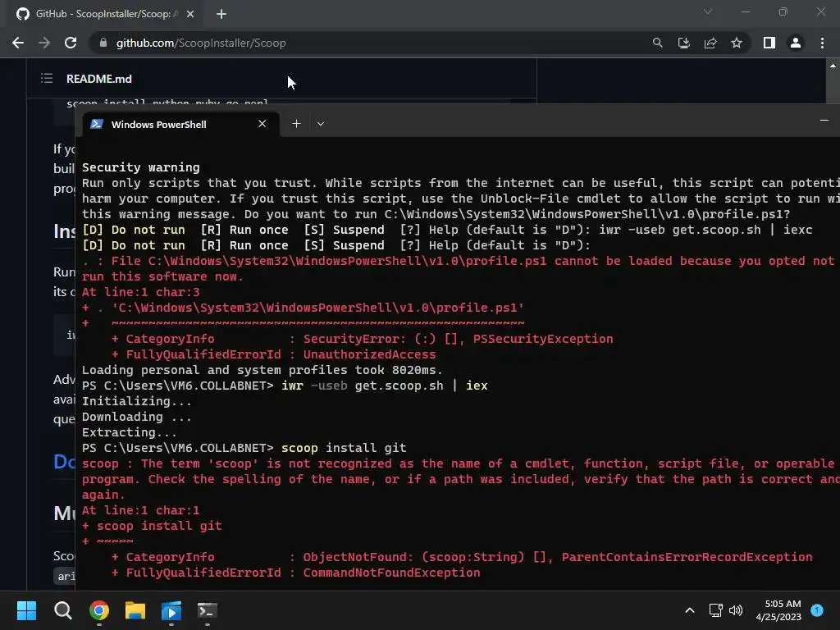This screenshot has width=840, height=630.
Task: Open Chrome from taskbar
Action: pos(99,610)
